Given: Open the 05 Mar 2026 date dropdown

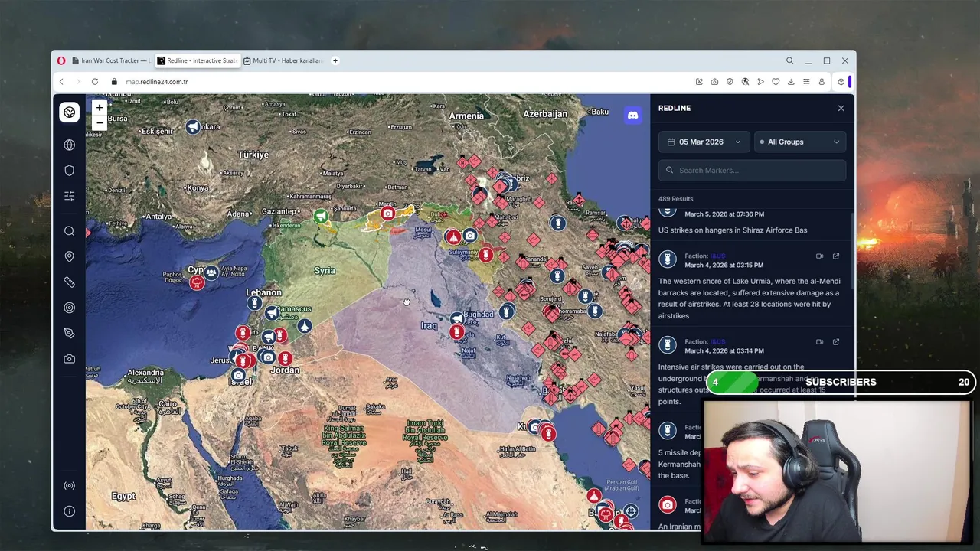Looking at the screenshot, I should 704,142.
